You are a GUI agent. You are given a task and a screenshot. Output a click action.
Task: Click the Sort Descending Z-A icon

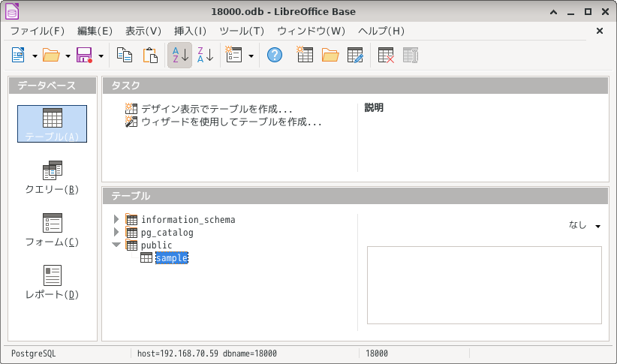[206, 55]
